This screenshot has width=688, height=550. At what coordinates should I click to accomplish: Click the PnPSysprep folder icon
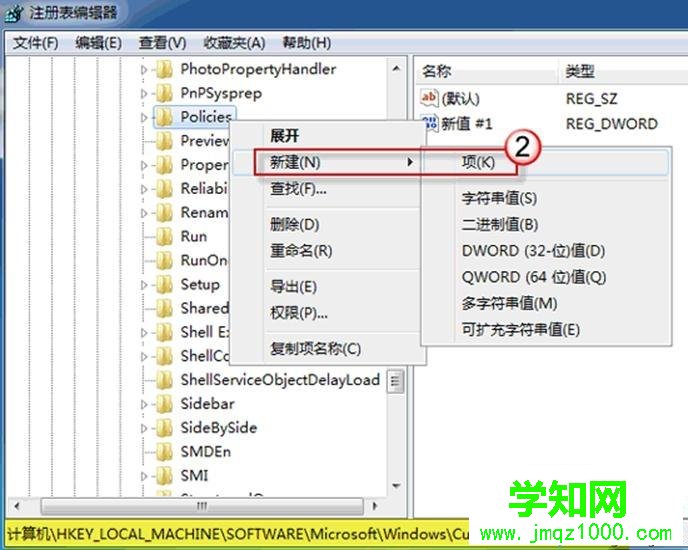tap(165, 93)
